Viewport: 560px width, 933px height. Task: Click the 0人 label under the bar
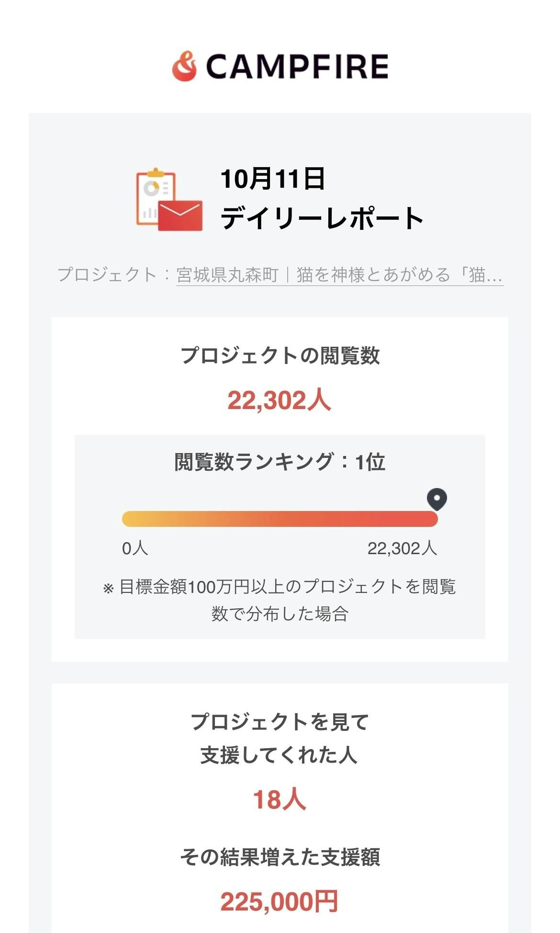point(135,548)
